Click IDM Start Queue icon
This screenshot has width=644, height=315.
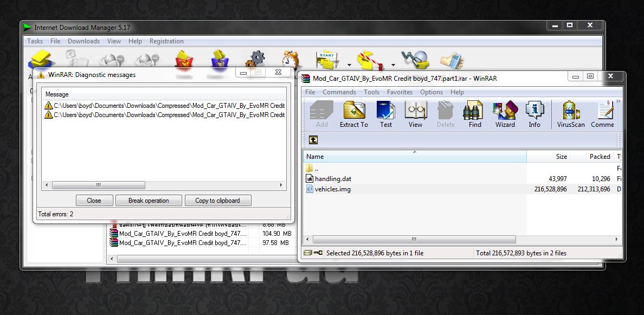[328, 60]
